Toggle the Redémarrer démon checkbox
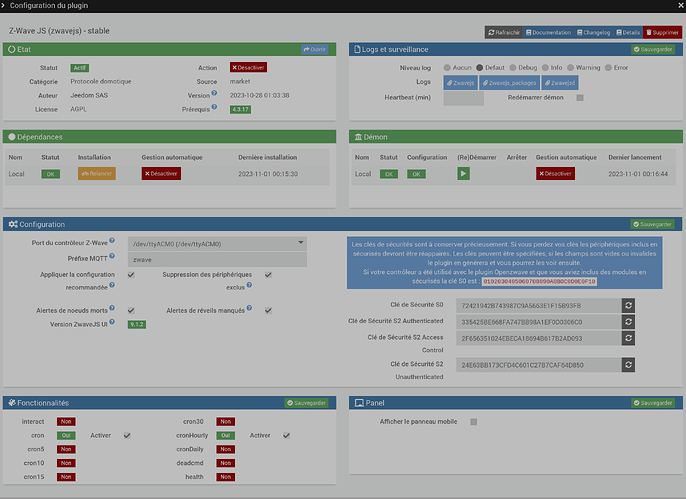The height and width of the screenshot is (499, 686). 580,98
